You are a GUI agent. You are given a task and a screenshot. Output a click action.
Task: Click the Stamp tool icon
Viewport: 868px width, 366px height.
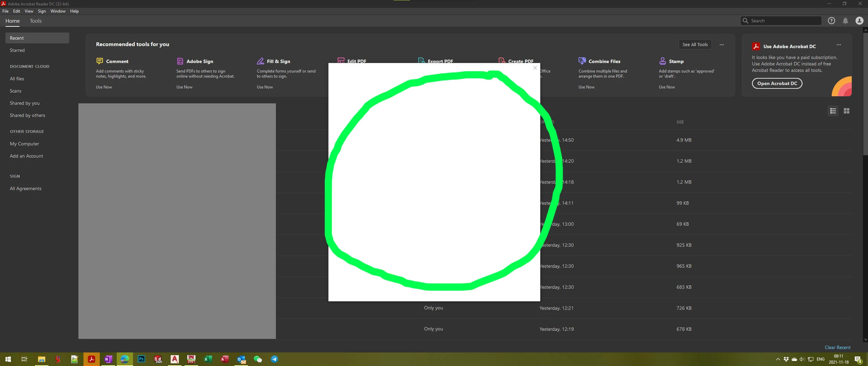tap(662, 61)
